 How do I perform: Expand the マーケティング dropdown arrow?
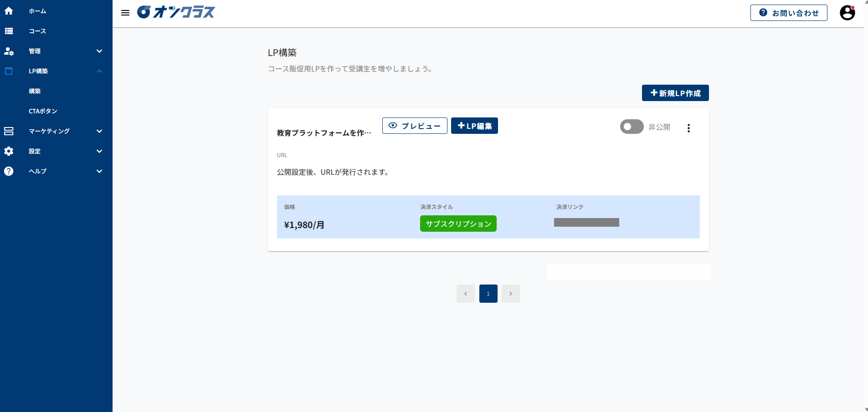pyautogui.click(x=99, y=131)
